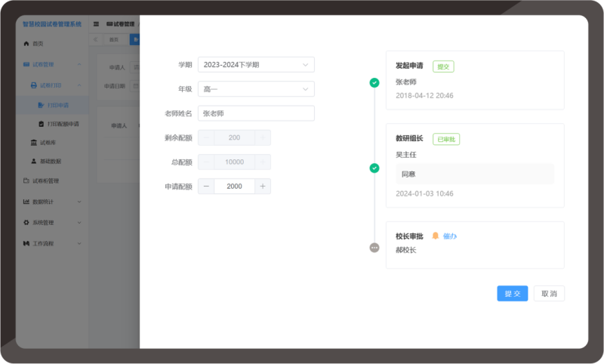Click the 取消 button
This screenshot has height=364, width=604.
pos(549,294)
